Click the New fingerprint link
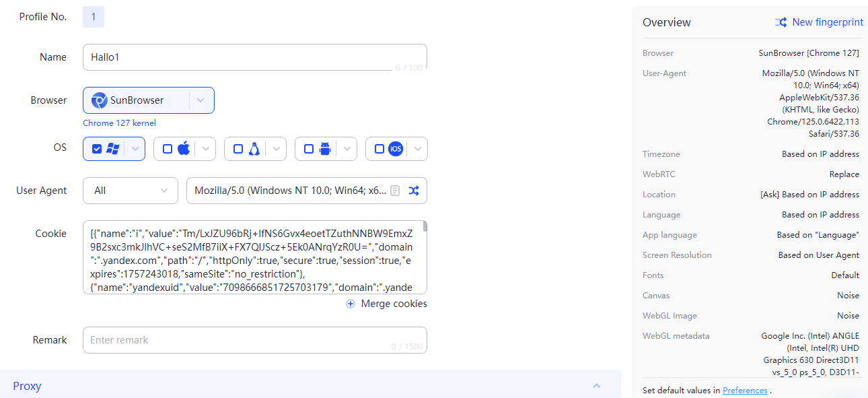868x398 pixels. click(x=828, y=22)
